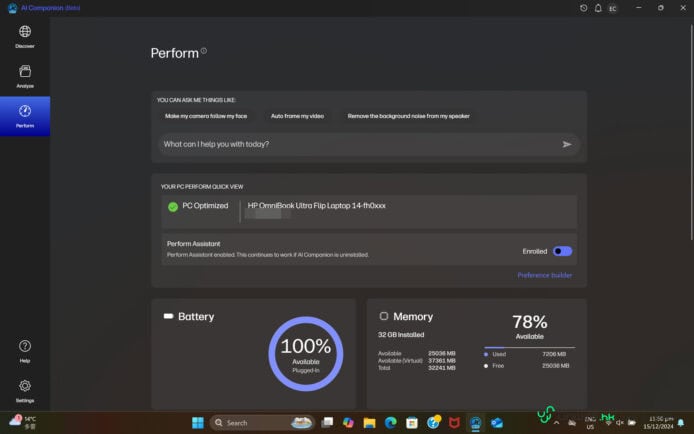Click the Available (Virtual) memory row
Screen dimensions: 694x434
416,361
